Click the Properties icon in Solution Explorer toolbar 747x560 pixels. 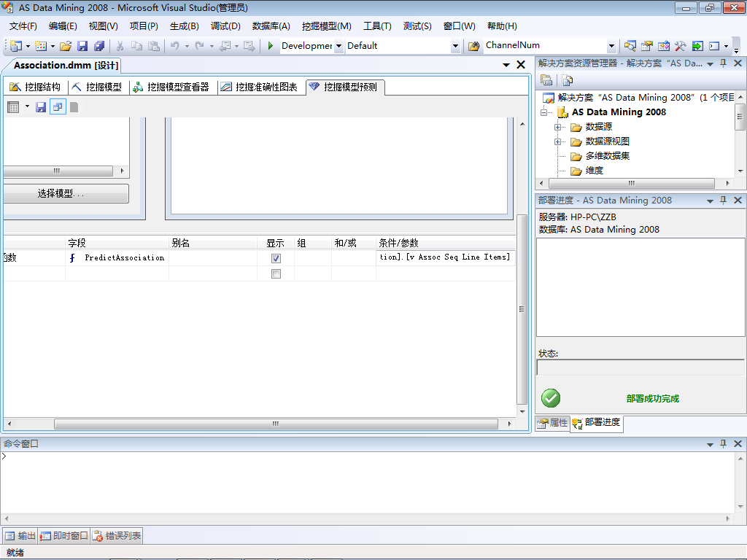(546, 80)
